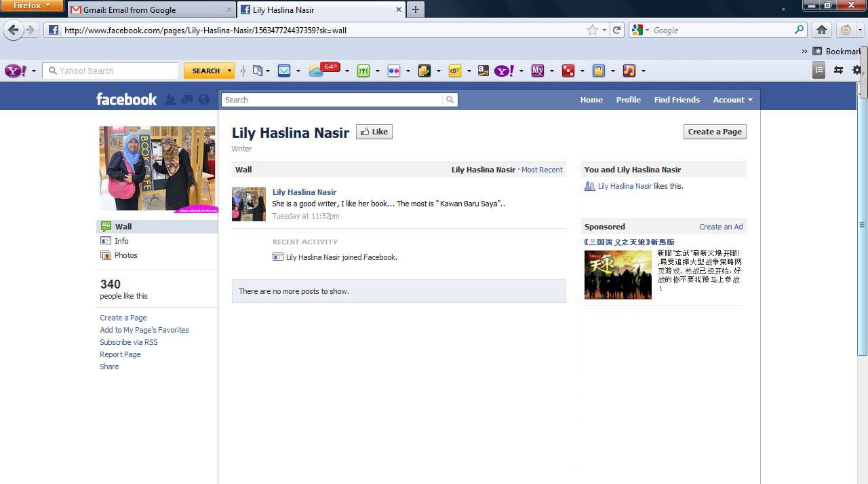The image size is (868, 484).
Task: Click the Facebook Search field
Action: [x=332, y=100]
